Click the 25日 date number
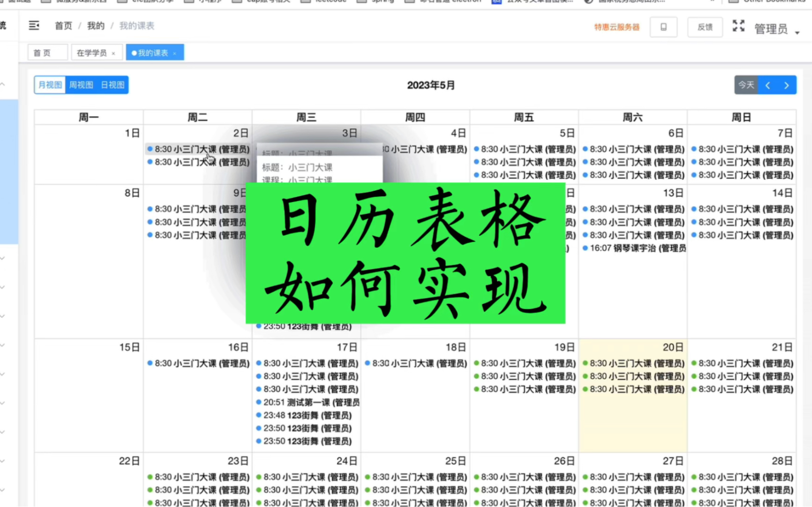The height and width of the screenshot is (507, 812). (456, 461)
